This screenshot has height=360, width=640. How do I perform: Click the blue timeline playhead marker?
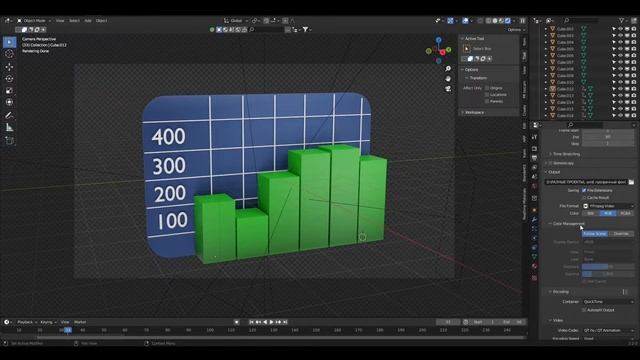(68, 330)
